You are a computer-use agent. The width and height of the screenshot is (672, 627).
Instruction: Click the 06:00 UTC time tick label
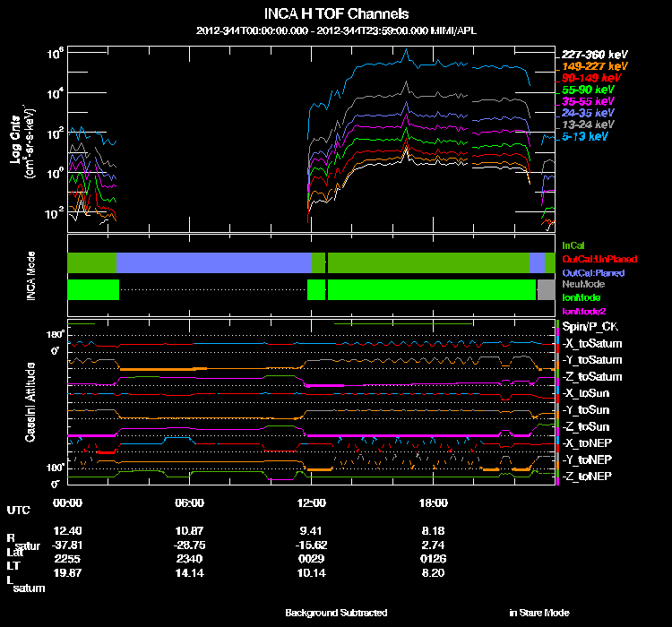189,502
